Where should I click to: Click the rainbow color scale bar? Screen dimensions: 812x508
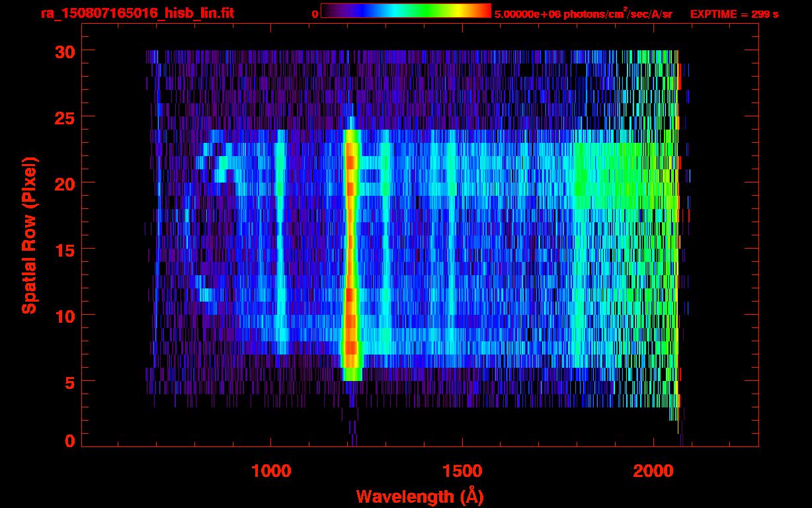pyautogui.click(x=406, y=11)
